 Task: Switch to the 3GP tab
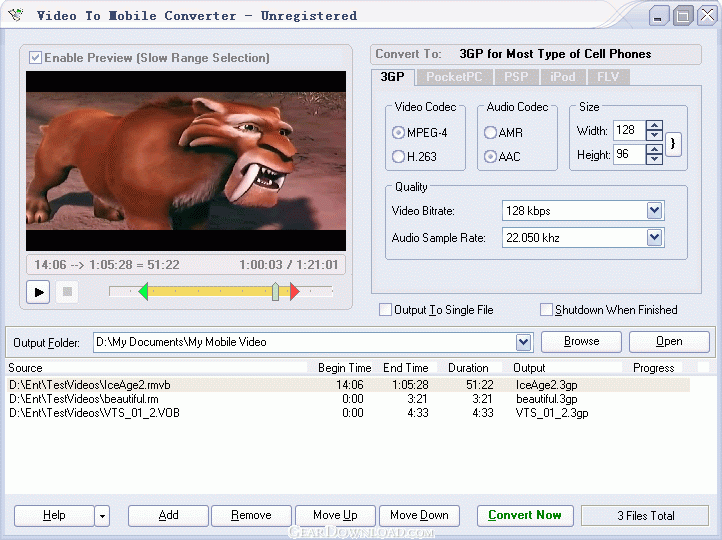393,76
